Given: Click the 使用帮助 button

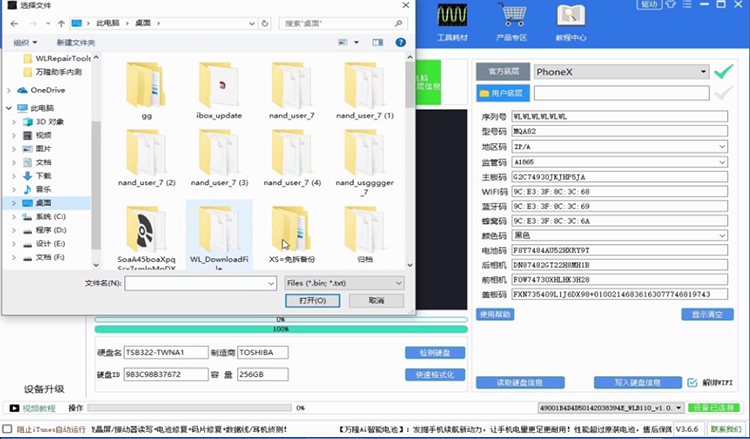Looking at the screenshot, I should point(495,314).
